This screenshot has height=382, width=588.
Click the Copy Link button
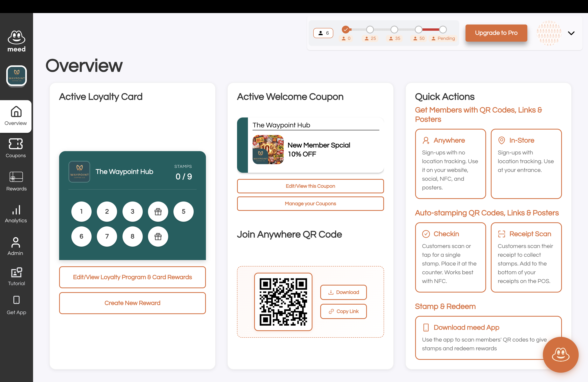(x=343, y=311)
